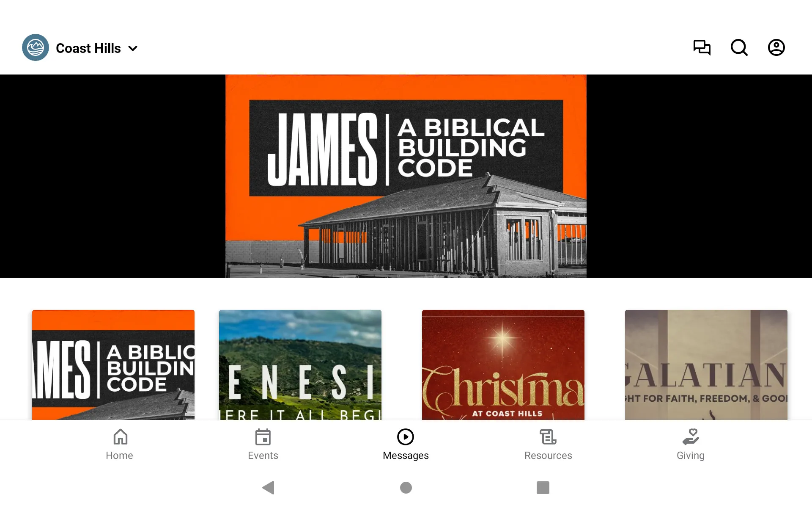Select the Events calendar icon
Image resolution: width=812 pixels, height=508 pixels.
(263, 436)
